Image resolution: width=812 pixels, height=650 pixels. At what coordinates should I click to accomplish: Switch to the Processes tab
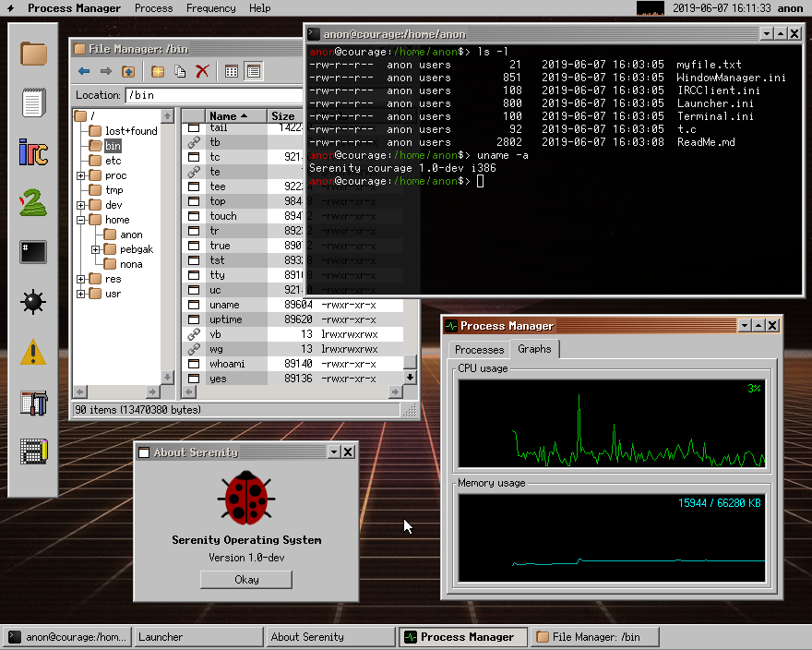tap(479, 350)
